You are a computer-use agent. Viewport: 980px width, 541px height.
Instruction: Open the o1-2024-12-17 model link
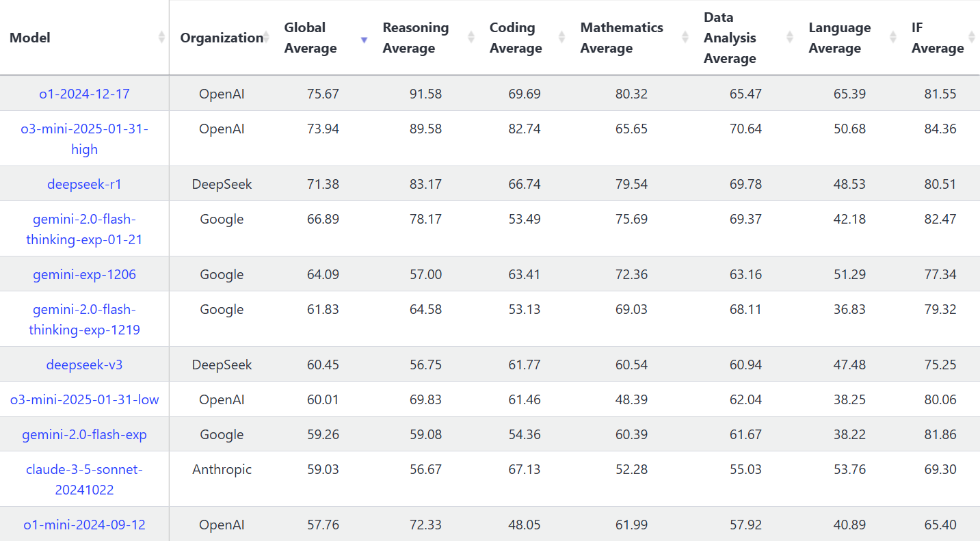(x=84, y=94)
